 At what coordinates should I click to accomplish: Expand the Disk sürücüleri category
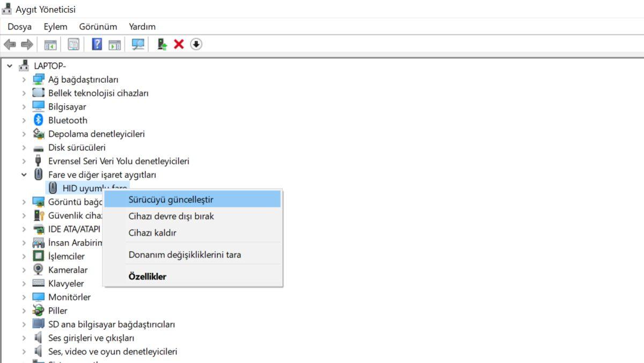24,147
